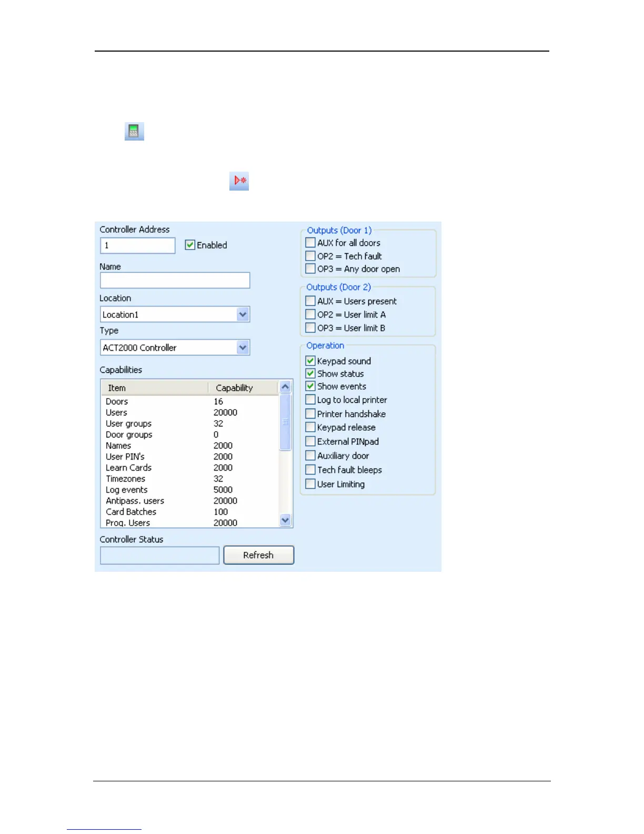The height and width of the screenshot is (834, 644).
Task: Uncheck Show status option
Action: (310, 373)
